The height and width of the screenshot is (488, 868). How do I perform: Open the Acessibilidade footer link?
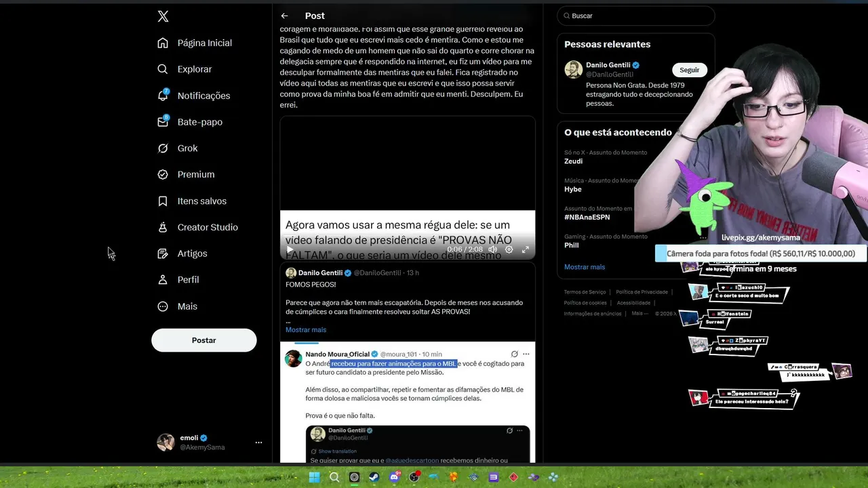pyautogui.click(x=633, y=303)
